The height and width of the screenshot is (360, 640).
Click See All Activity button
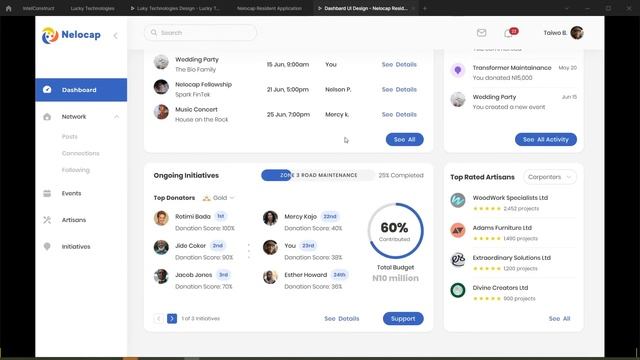coord(546,140)
